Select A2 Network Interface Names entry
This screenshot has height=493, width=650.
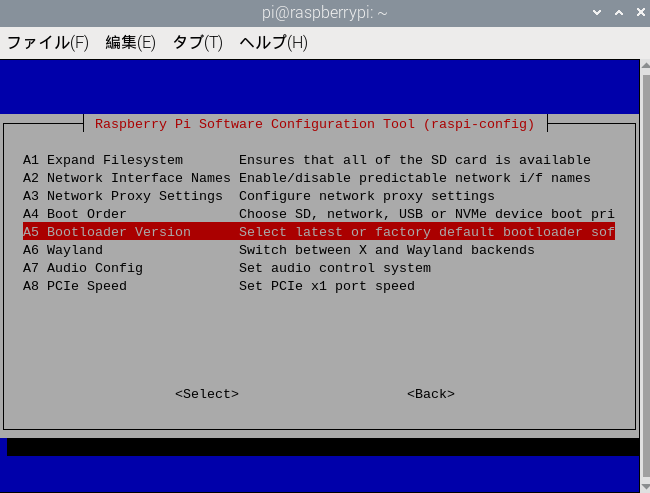(318, 178)
